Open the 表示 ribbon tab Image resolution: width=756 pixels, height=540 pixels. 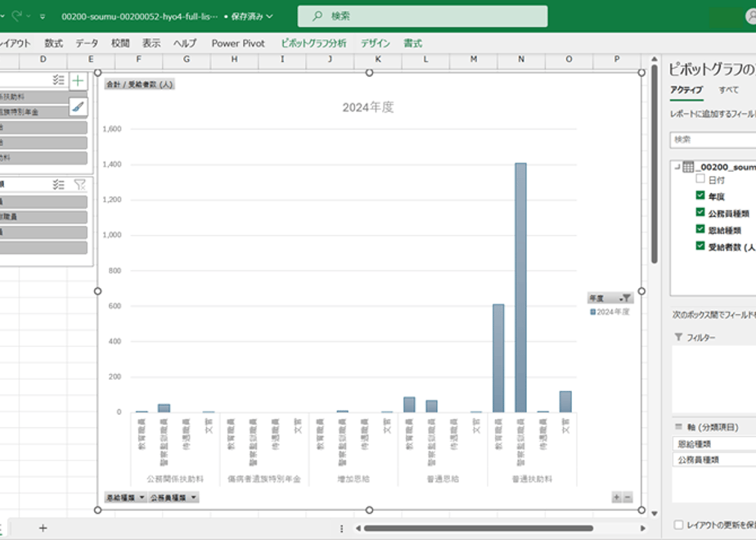[x=151, y=43]
